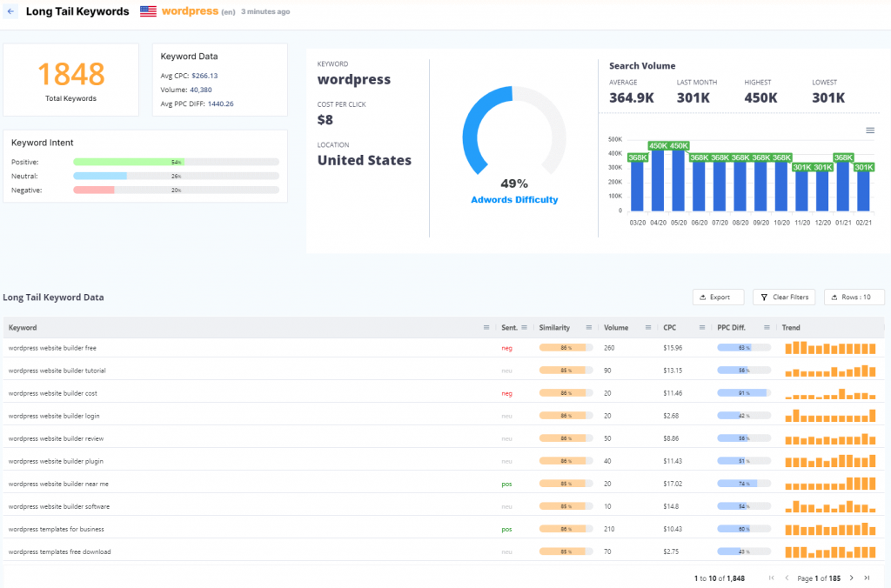891x588 pixels.
Task: Open Keyword column filter menu
Action: point(486,328)
